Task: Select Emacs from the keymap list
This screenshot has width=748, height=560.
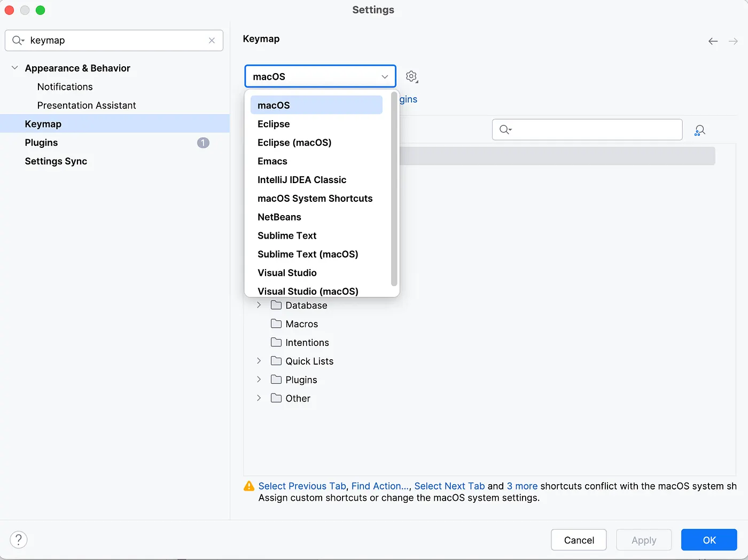Action: (272, 161)
